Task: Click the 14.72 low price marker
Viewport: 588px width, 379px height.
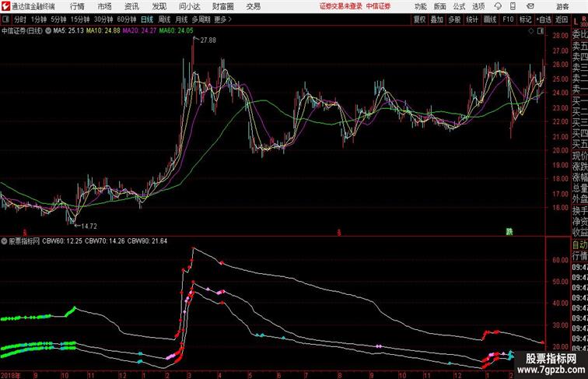Action: coord(89,226)
